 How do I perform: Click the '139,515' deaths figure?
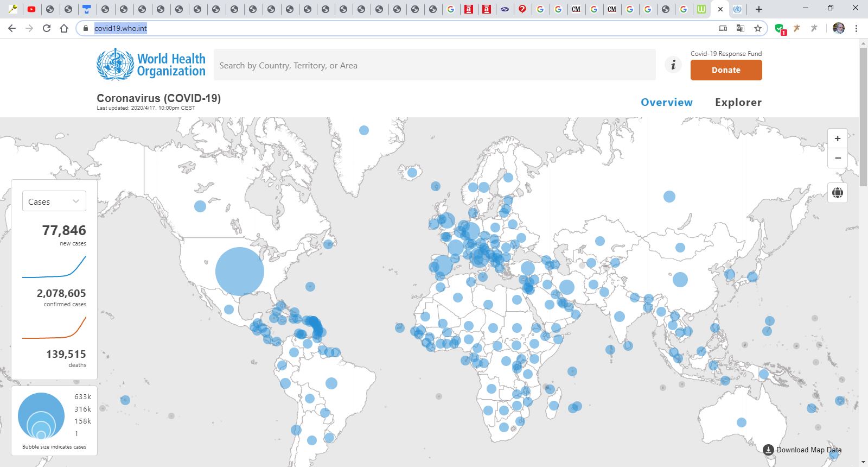(66, 354)
